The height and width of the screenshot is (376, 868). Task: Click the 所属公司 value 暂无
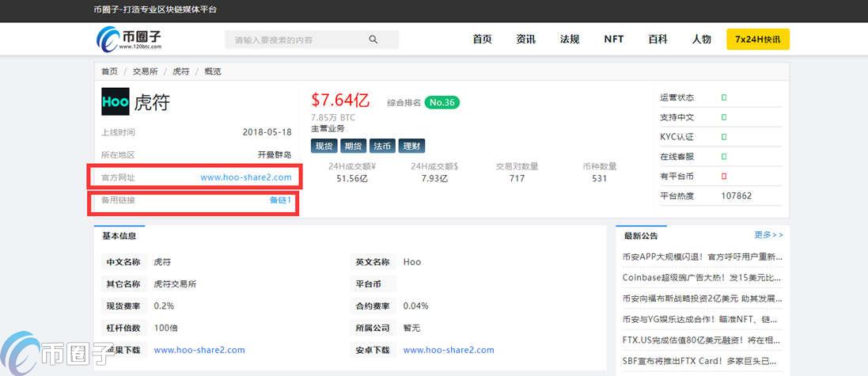(x=412, y=328)
